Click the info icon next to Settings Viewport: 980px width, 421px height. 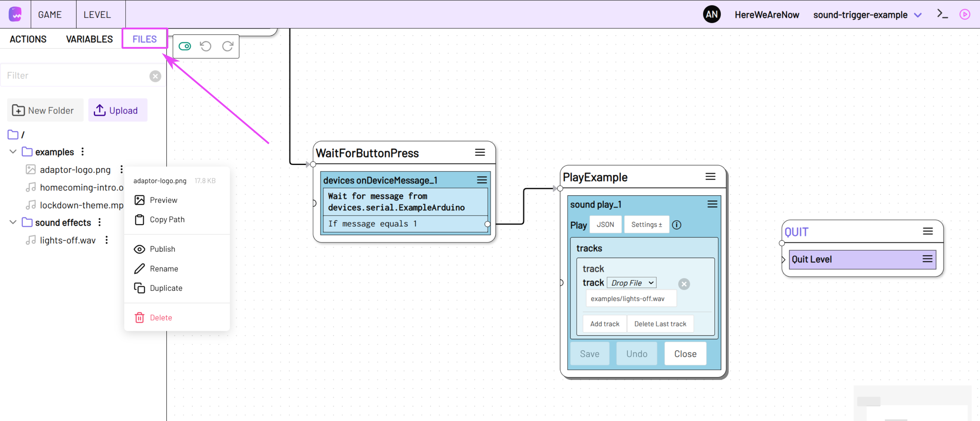[x=676, y=225]
